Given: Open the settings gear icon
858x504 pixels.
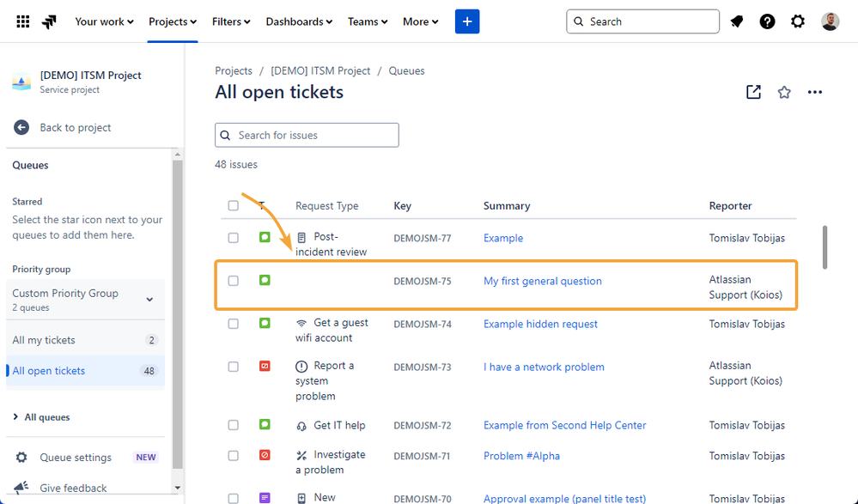Looking at the screenshot, I should (x=798, y=21).
